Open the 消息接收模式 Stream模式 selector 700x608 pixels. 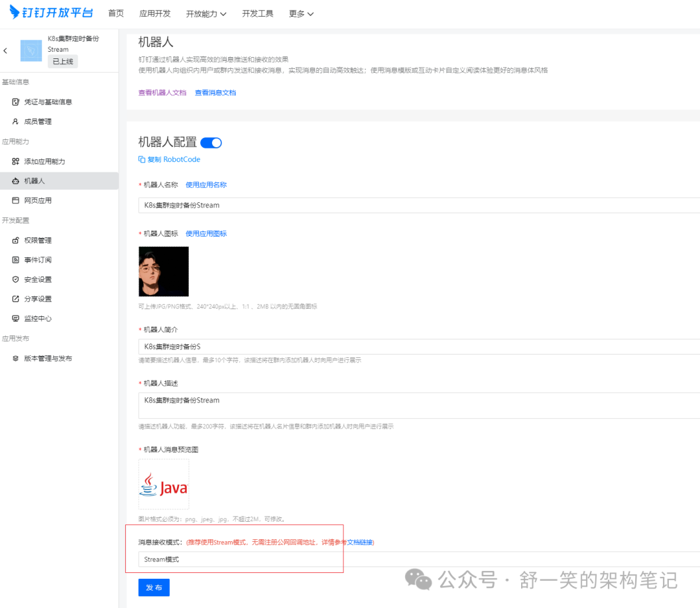(419, 559)
